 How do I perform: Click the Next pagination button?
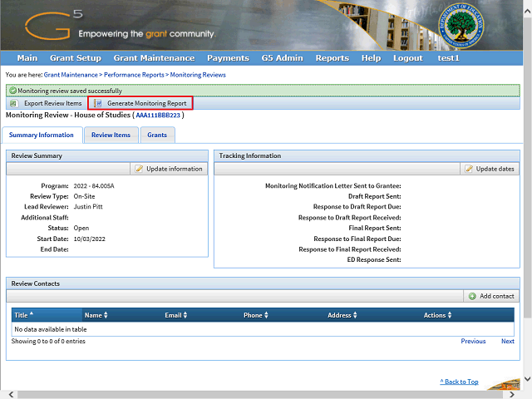click(507, 341)
